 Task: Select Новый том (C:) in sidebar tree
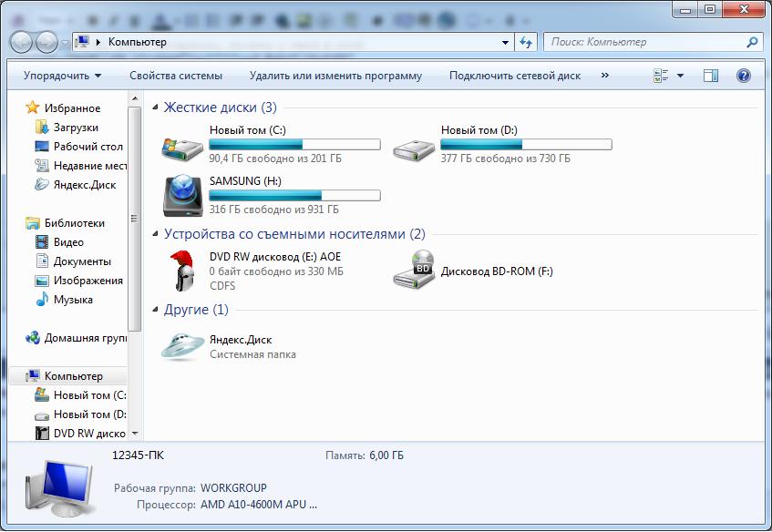coord(80,395)
